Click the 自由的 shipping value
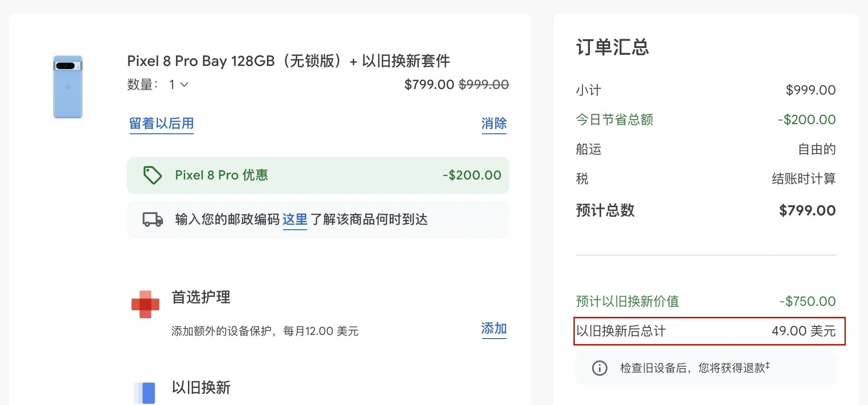The height and width of the screenshot is (405, 868). pos(817,149)
